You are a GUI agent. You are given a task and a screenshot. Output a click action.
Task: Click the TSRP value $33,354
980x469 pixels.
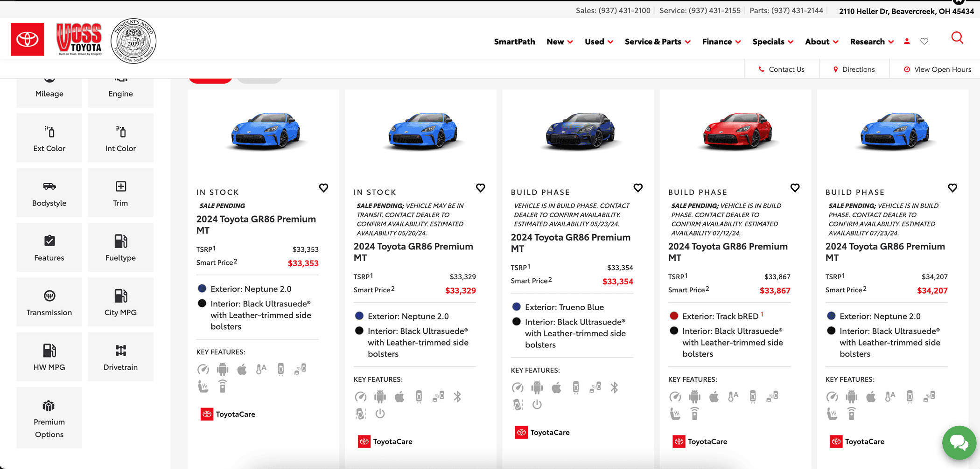[620, 268]
